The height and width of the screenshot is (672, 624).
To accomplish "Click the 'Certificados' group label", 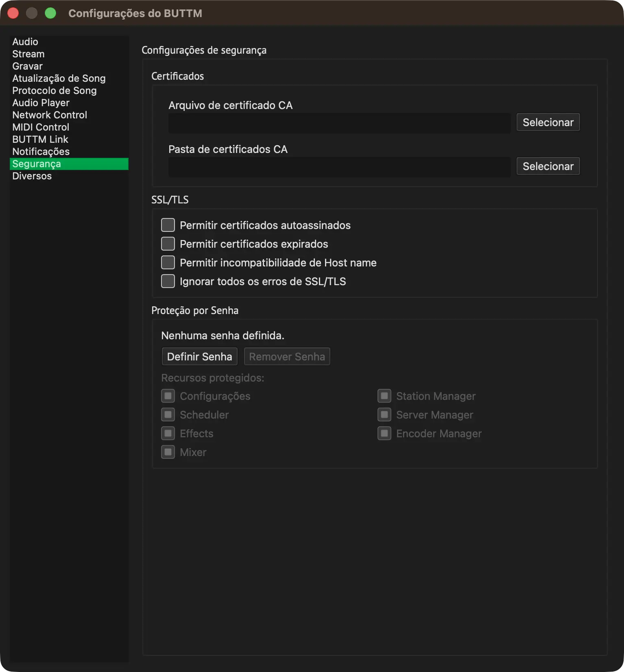I will 178,76.
